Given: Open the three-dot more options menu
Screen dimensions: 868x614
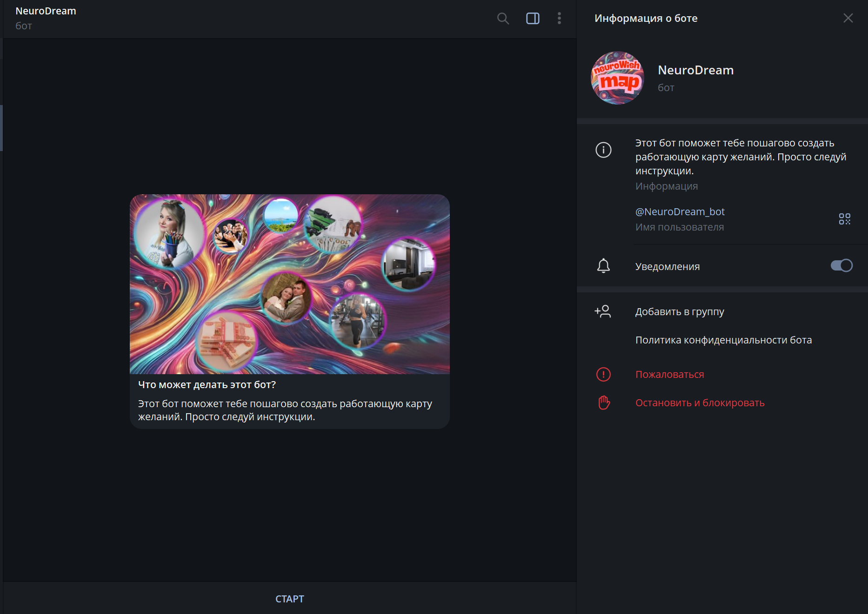Looking at the screenshot, I should pos(559,19).
